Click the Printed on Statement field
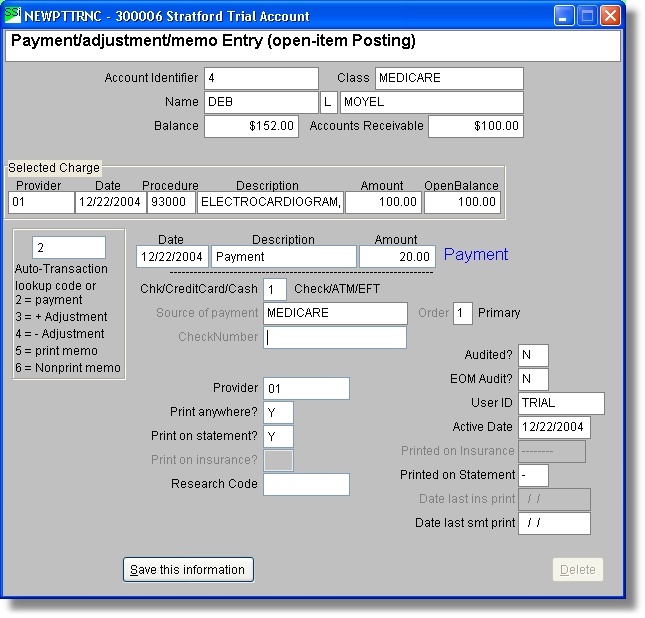Viewport: 645px width, 618px height. pyautogui.click(x=534, y=475)
